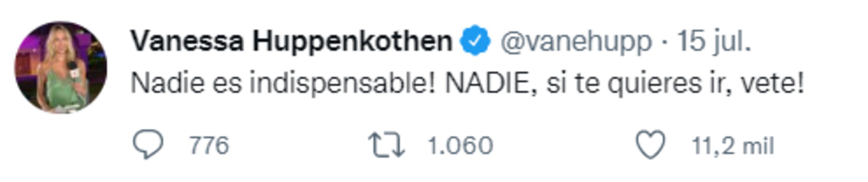
Task: Click the 1.060 retweets count
Action: [x=460, y=146]
